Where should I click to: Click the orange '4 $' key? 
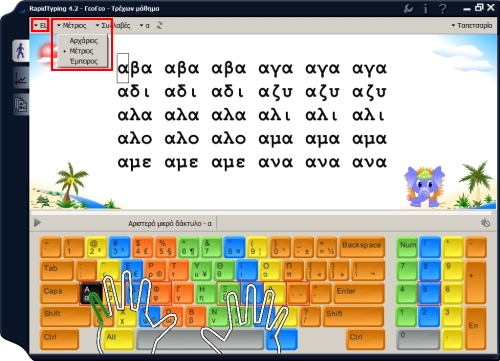click(142, 247)
